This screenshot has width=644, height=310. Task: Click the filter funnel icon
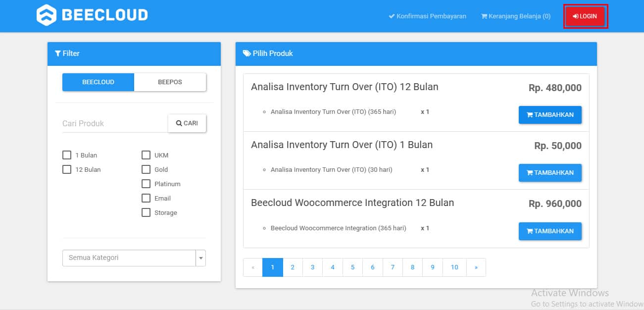[x=58, y=53]
